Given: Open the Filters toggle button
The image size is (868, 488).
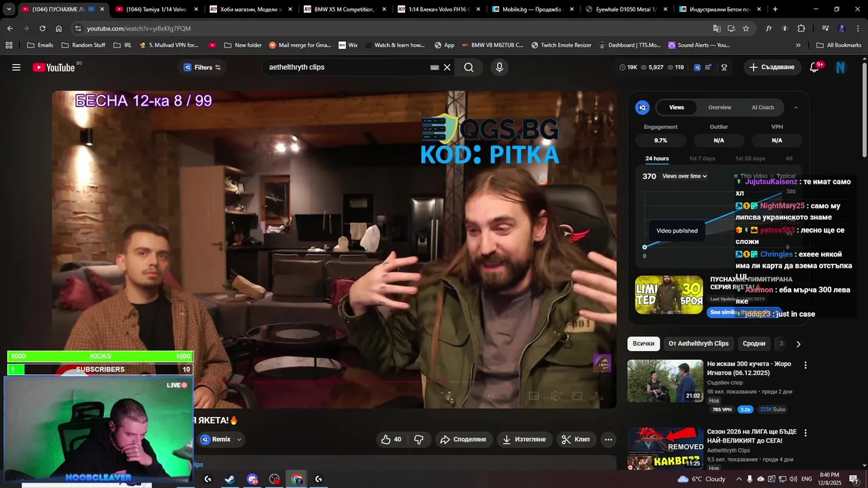Looking at the screenshot, I should [202, 67].
